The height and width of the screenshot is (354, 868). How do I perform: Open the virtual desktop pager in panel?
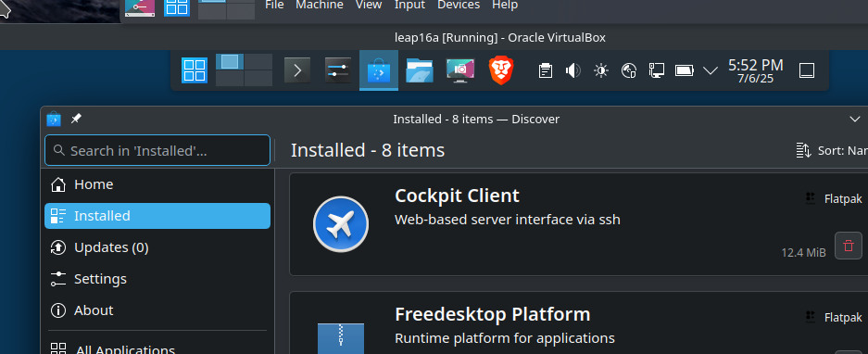point(245,70)
